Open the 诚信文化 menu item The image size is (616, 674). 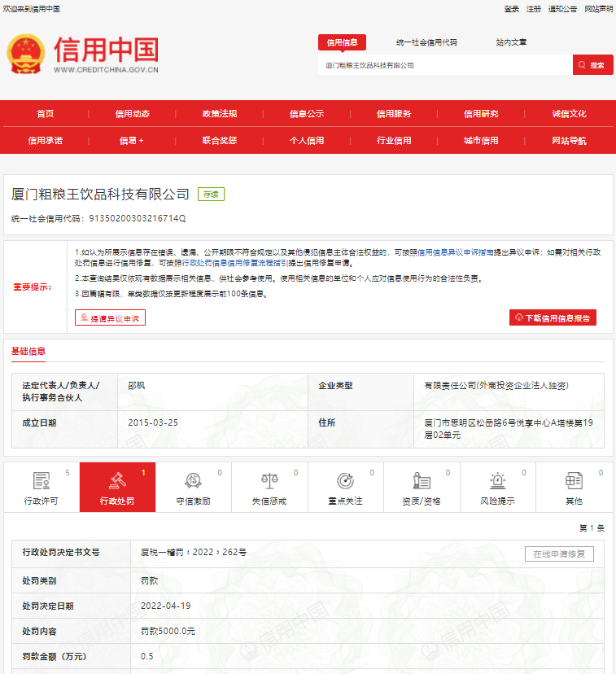point(569,114)
